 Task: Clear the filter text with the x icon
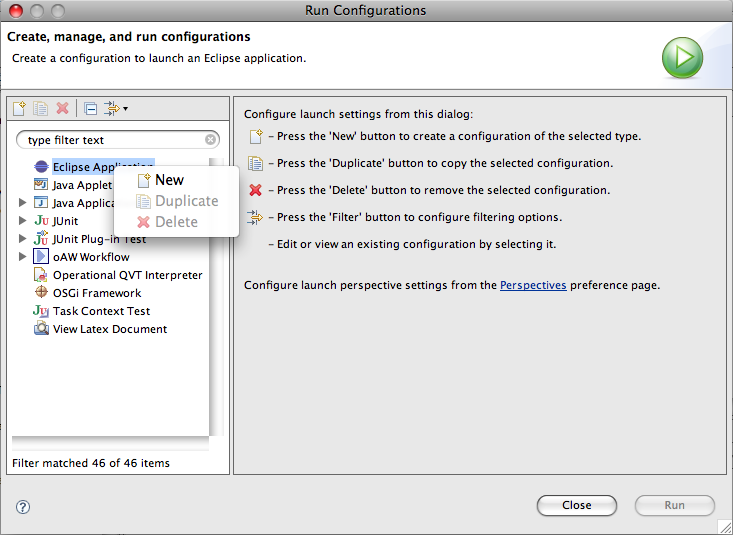[x=210, y=139]
